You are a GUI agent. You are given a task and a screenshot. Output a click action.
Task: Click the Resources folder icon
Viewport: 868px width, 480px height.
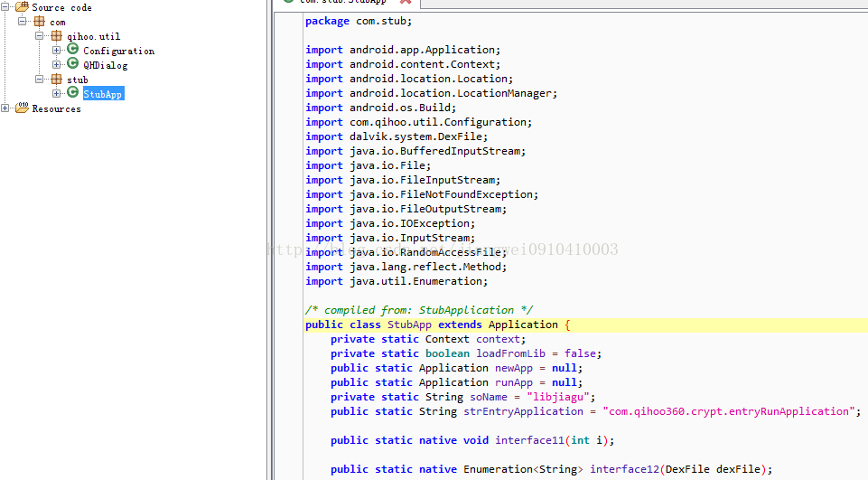pos(22,108)
